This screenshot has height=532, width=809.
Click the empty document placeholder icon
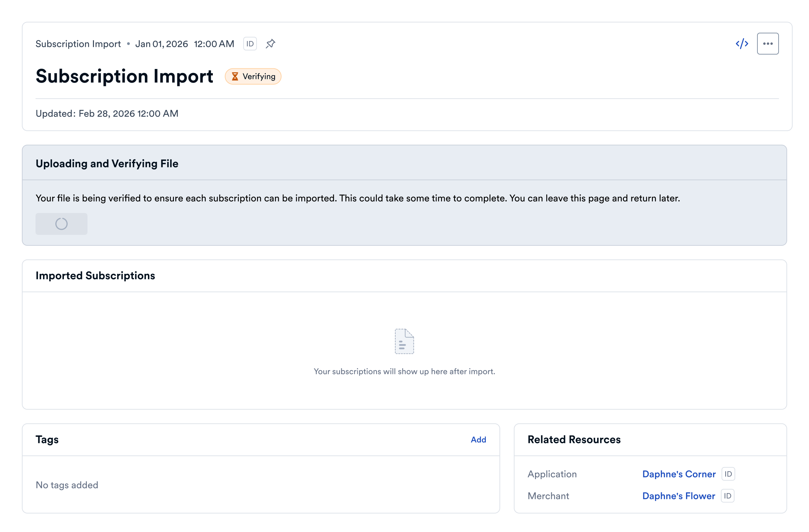(404, 341)
